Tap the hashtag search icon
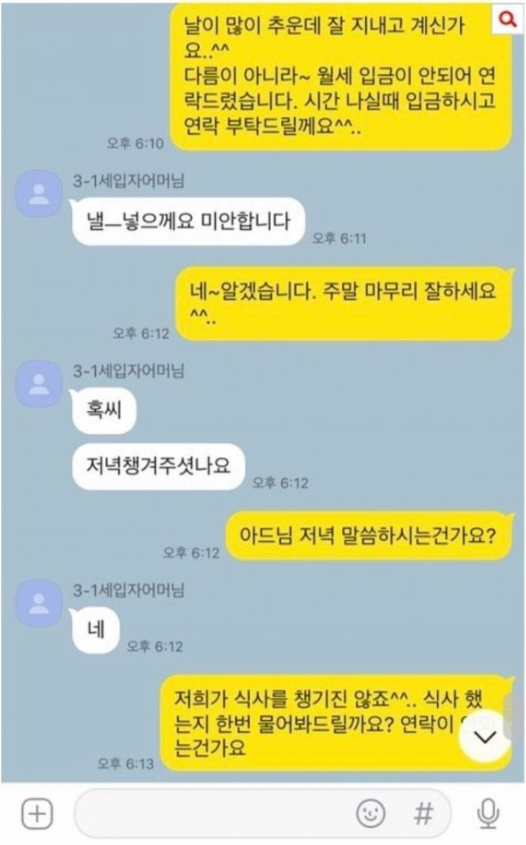Viewport: 526px width, 845px height. [x=423, y=813]
